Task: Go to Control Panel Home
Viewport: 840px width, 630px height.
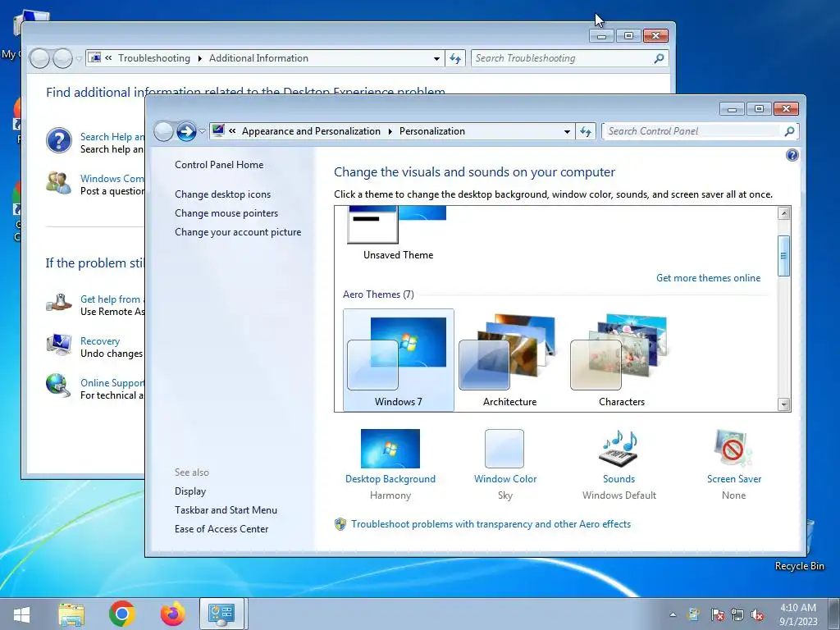Action: pyautogui.click(x=219, y=164)
